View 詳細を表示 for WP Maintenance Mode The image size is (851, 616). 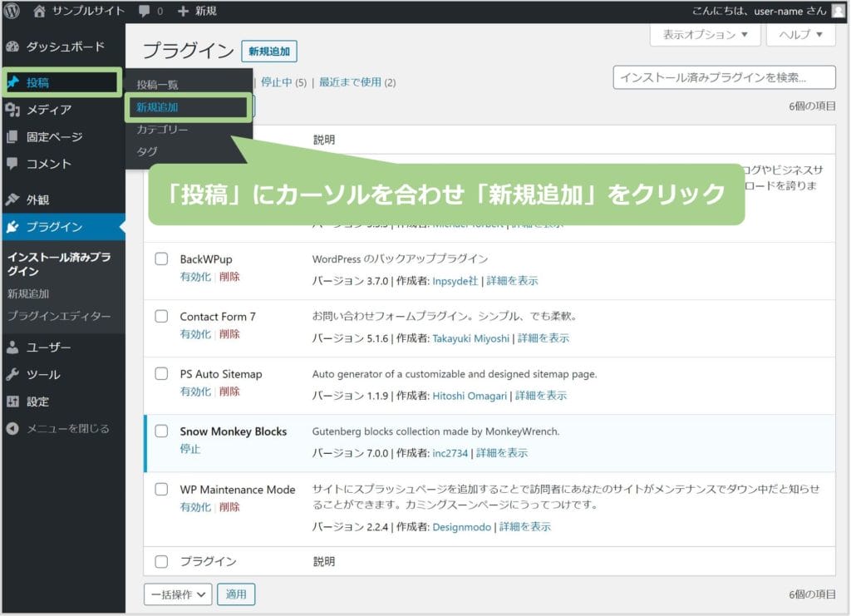tap(525, 527)
